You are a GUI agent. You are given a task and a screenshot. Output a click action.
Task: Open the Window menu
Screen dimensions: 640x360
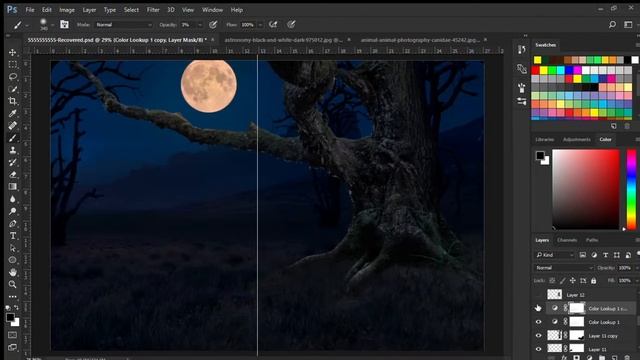click(x=212, y=10)
